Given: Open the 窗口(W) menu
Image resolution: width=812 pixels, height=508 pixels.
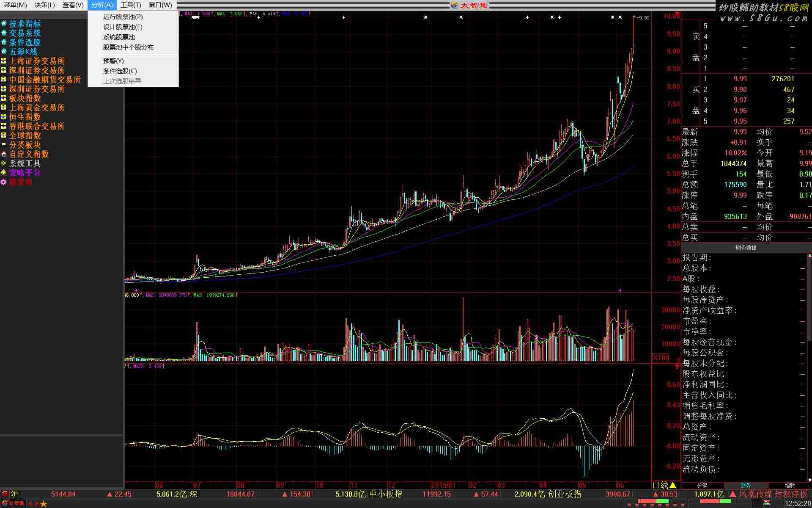Looking at the screenshot, I should (161, 5).
